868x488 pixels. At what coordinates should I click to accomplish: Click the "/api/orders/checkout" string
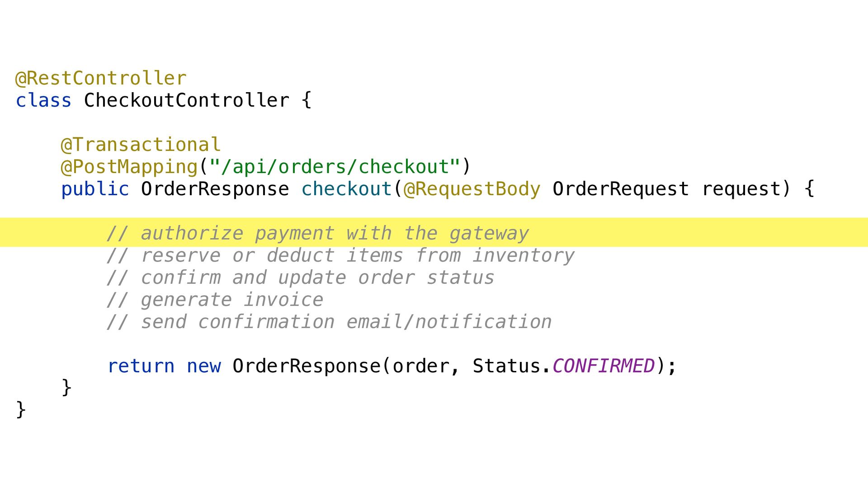(335, 167)
